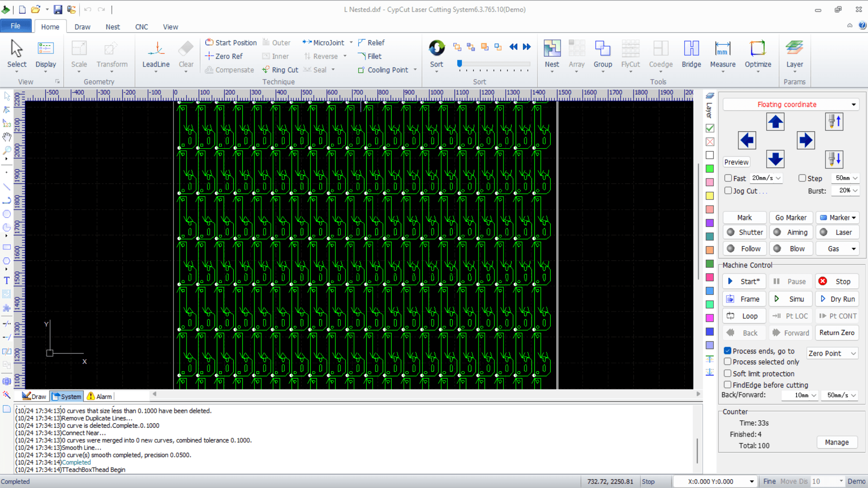This screenshot has width=868, height=488.
Task: Enable 'Process selected only' checkbox
Action: (x=728, y=362)
